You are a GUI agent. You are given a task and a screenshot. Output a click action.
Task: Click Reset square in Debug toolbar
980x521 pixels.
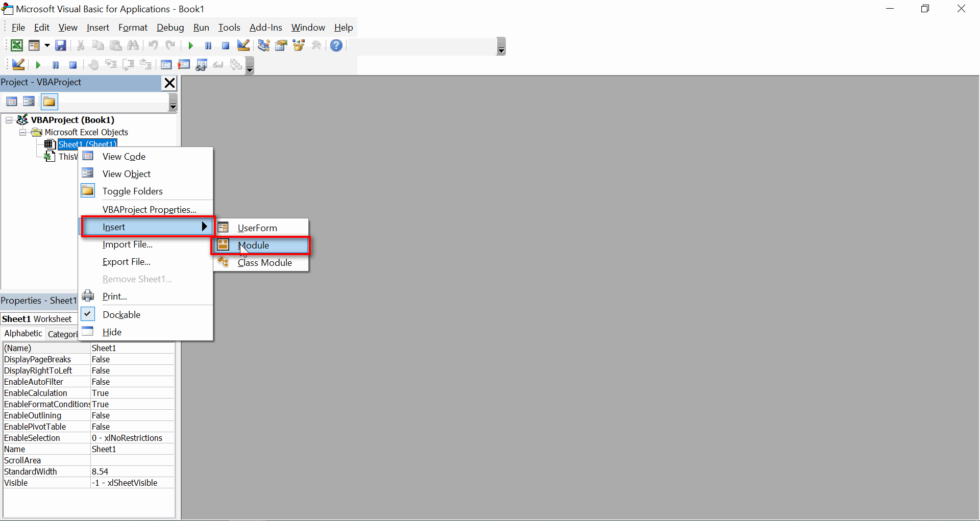pos(73,65)
